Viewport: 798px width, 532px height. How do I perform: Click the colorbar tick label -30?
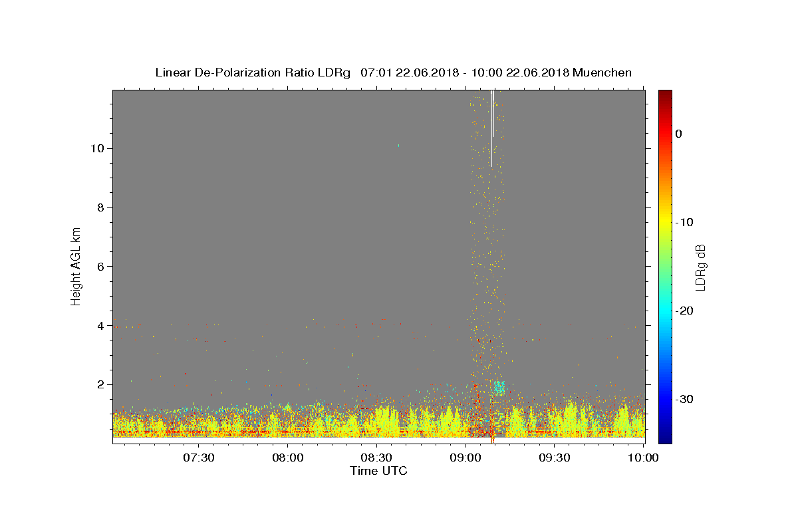click(684, 399)
